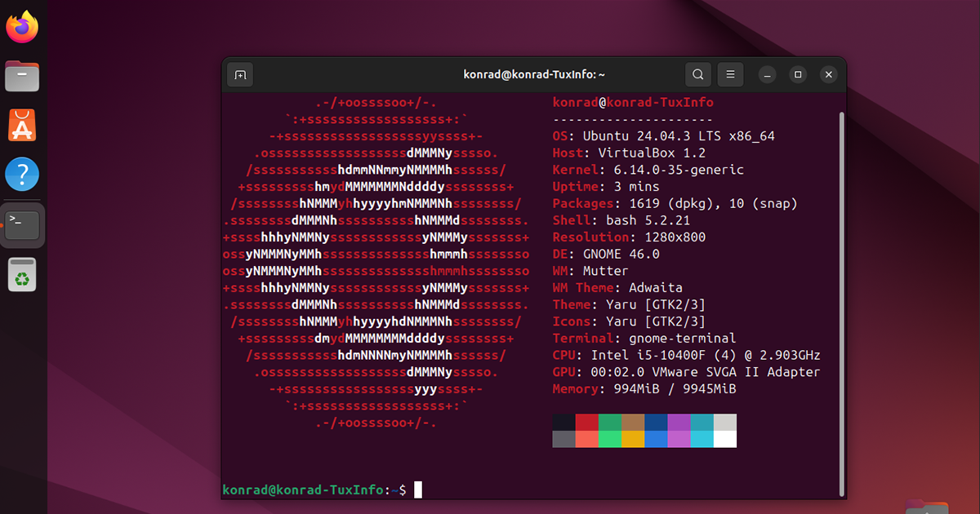This screenshot has height=514, width=980.
Task: Click the Terminal gnome-terminal line
Action: tap(644, 339)
